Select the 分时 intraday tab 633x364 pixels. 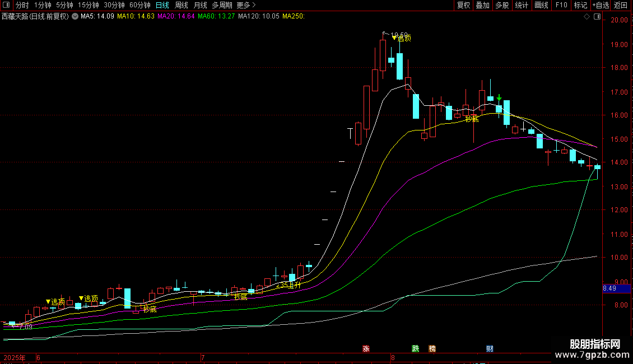point(22,5)
